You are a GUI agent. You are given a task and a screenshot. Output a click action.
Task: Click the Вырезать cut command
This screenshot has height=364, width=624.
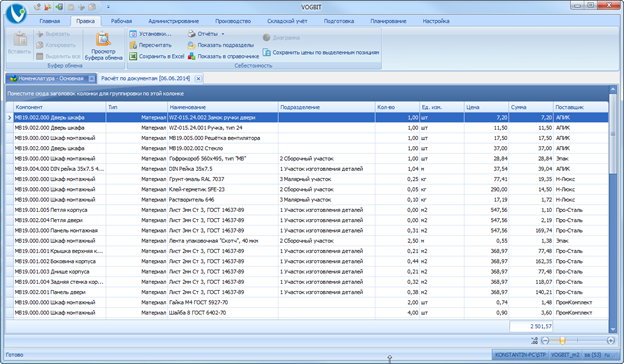click(53, 34)
